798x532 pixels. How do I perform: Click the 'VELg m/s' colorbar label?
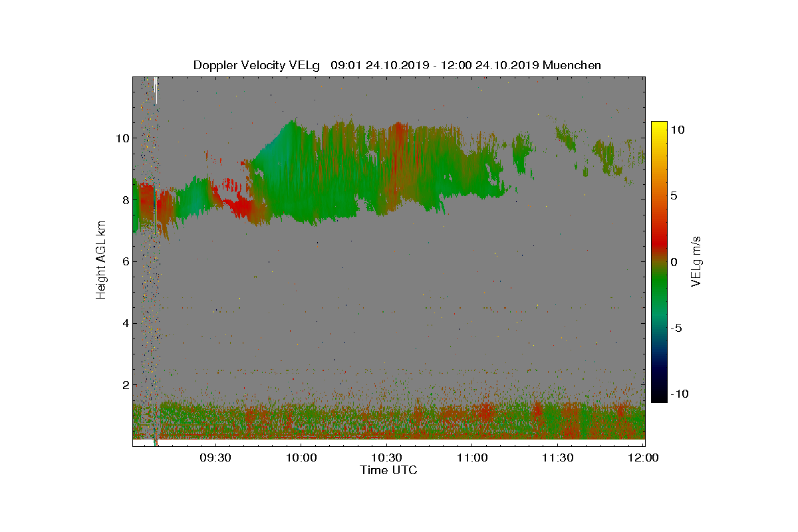696,261
